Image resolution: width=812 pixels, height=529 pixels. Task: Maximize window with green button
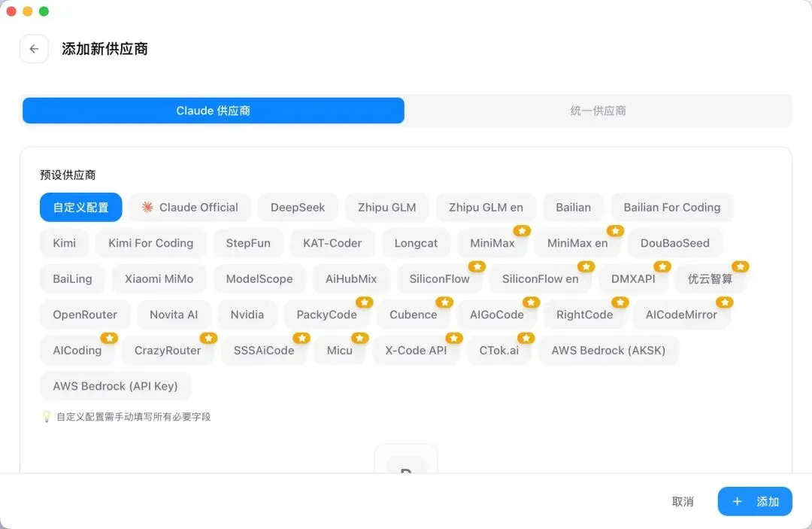[x=44, y=11]
